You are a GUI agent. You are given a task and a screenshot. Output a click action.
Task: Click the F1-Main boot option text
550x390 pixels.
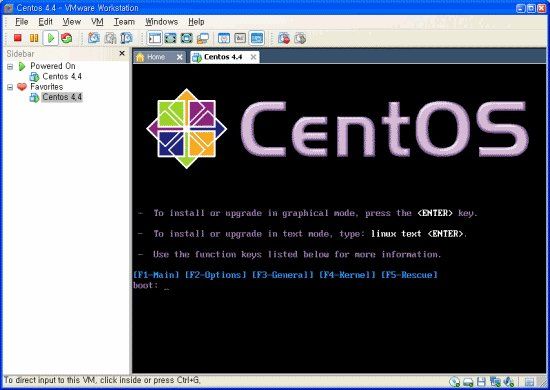156,275
